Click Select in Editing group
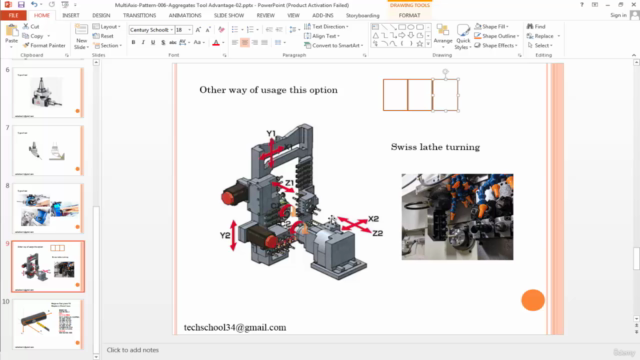Image resolution: width=640 pixels, height=360 pixels. coord(540,45)
